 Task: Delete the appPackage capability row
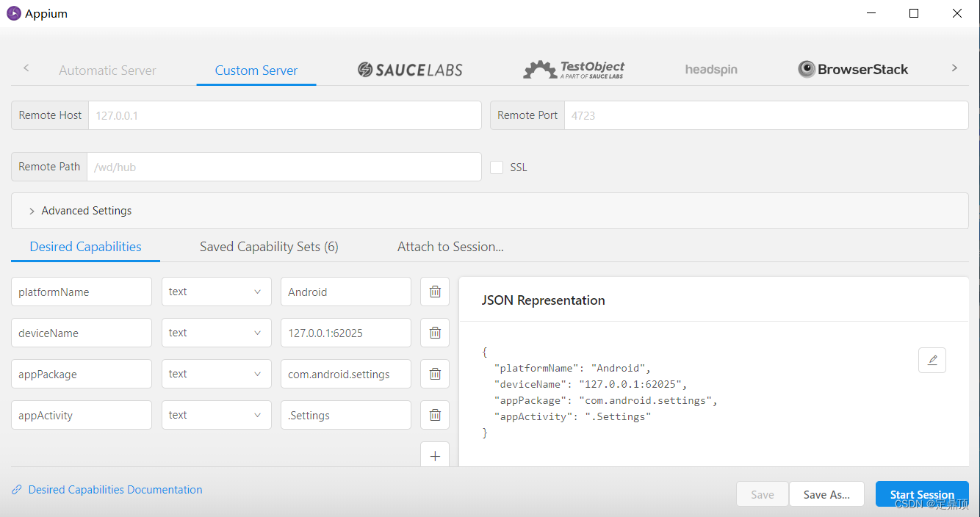435,374
